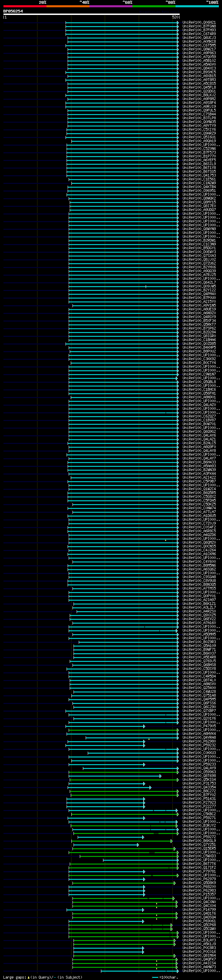Viewport: 222px width, 980px height.
Task: Select the UniRef100_Q4DSQ4 label
Action: tap(199, 917)
